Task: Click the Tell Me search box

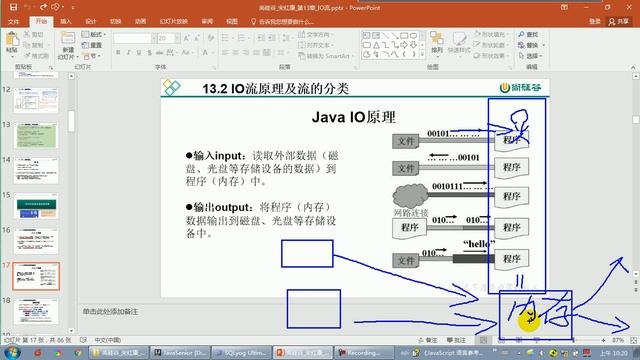Action: pyautogui.click(x=282, y=21)
